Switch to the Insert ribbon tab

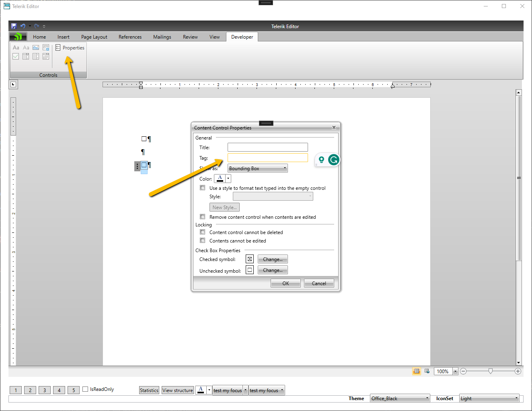point(63,37)
